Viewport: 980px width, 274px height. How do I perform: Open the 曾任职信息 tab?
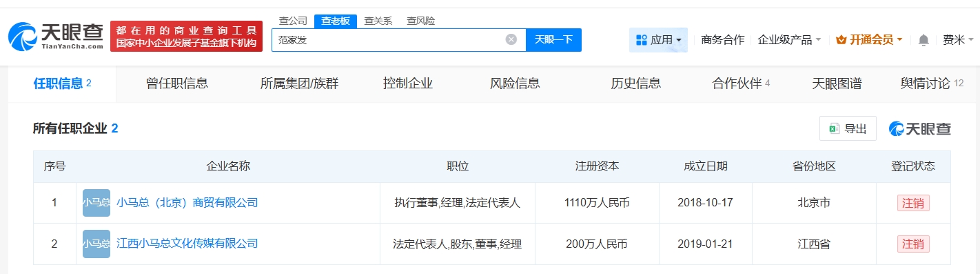pos(177,84)
